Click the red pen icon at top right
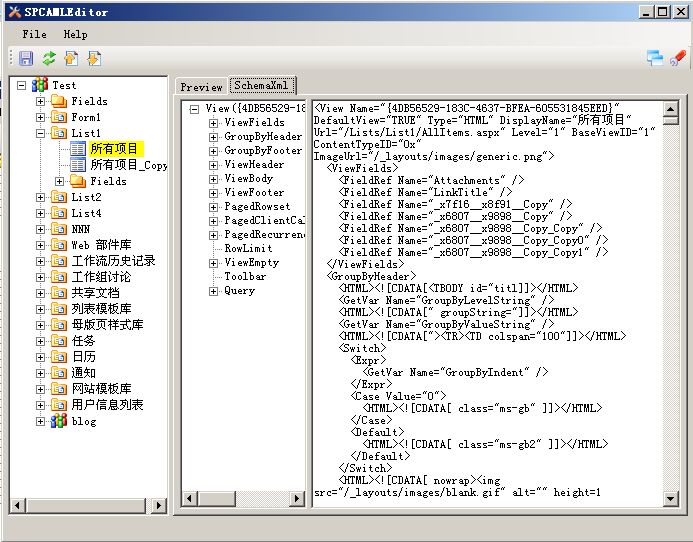Image resolution: width=693 pixels, height=542 pixels. 678,57
